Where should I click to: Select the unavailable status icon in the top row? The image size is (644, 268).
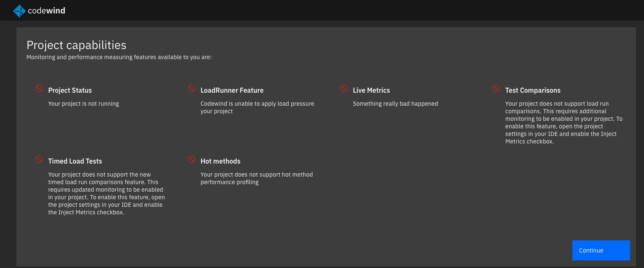[x=39, y=88]
